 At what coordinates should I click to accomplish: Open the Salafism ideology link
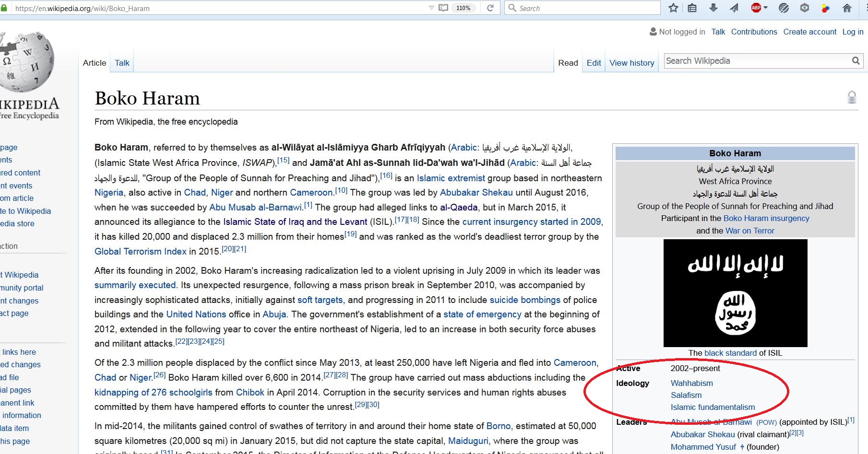[686, 395]
